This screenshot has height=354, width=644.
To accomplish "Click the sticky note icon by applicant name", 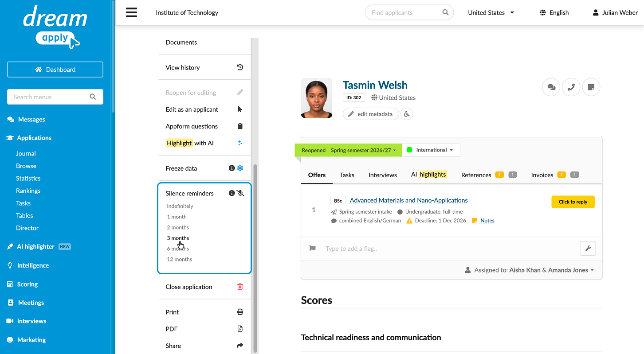I will point(591,87).
